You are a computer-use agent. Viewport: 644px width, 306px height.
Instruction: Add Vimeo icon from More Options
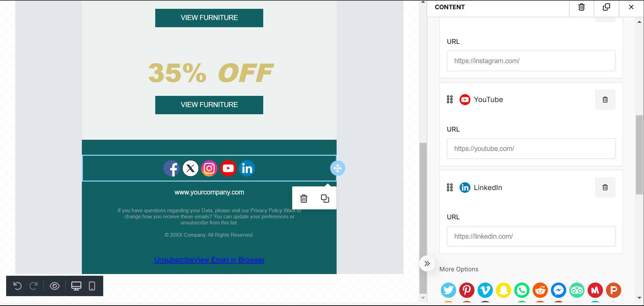pos(485,290)
